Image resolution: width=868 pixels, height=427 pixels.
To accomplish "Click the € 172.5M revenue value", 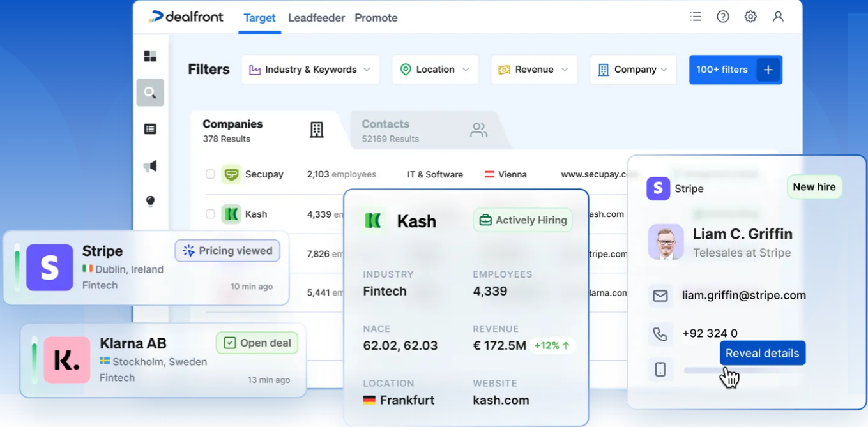I will (x=499, y=346).
